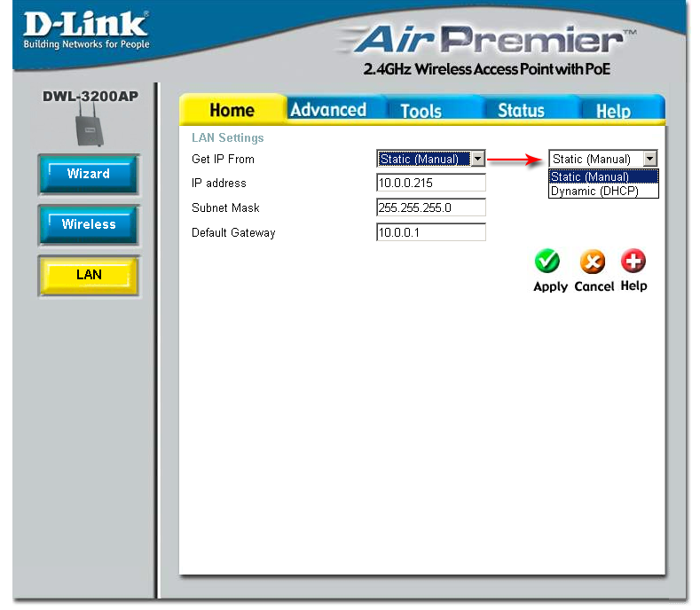Screen dimensions: 700x610
Task: Click the Get IP From label
Action: (x=223, y=159)
